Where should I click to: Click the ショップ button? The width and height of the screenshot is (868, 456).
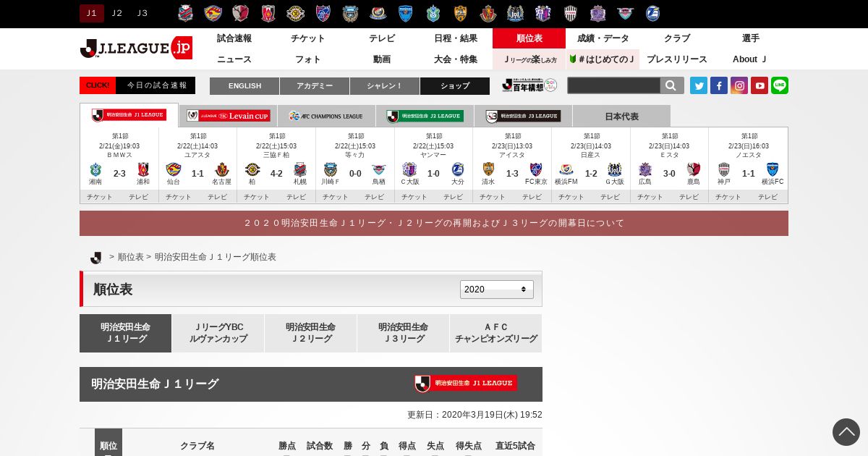click(x=455, y=86)
